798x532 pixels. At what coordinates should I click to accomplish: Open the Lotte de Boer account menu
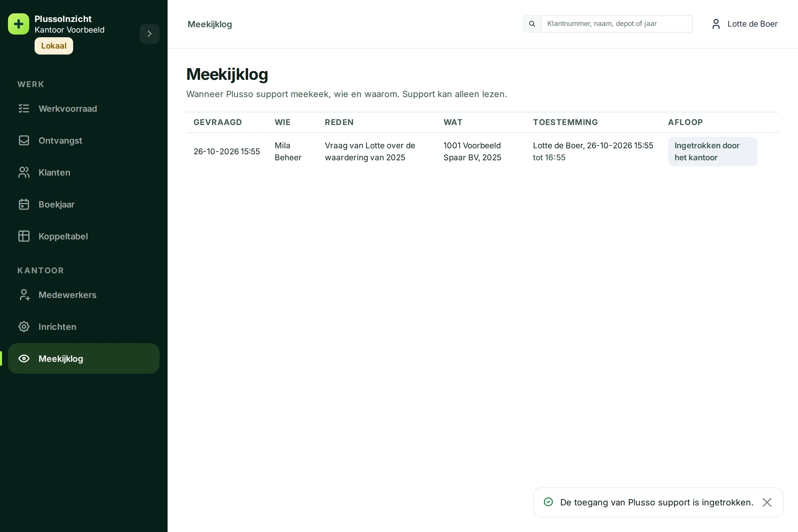click(x=744, y=24)
